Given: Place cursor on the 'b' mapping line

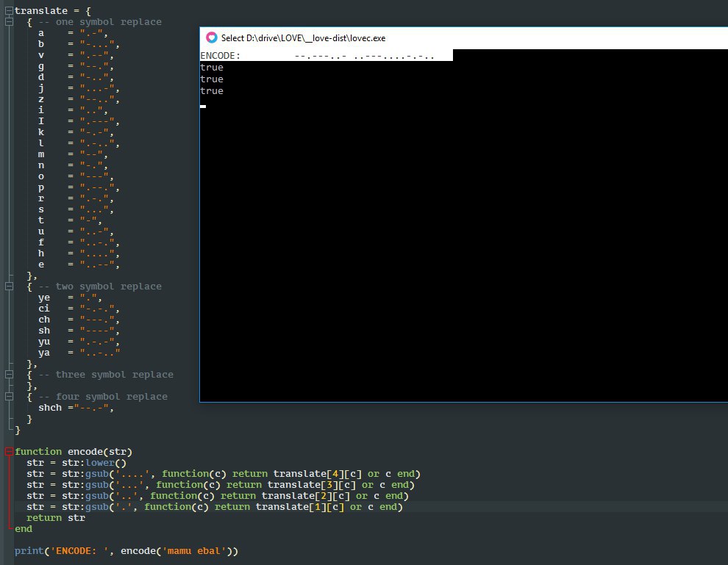Looking at the screenshot, I should coord(79,44).
